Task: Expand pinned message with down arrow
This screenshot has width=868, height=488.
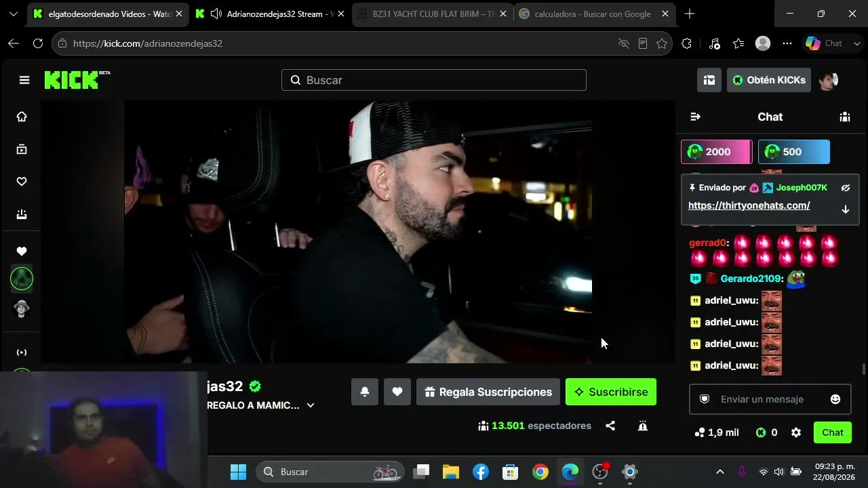Action: click(846, 209)
